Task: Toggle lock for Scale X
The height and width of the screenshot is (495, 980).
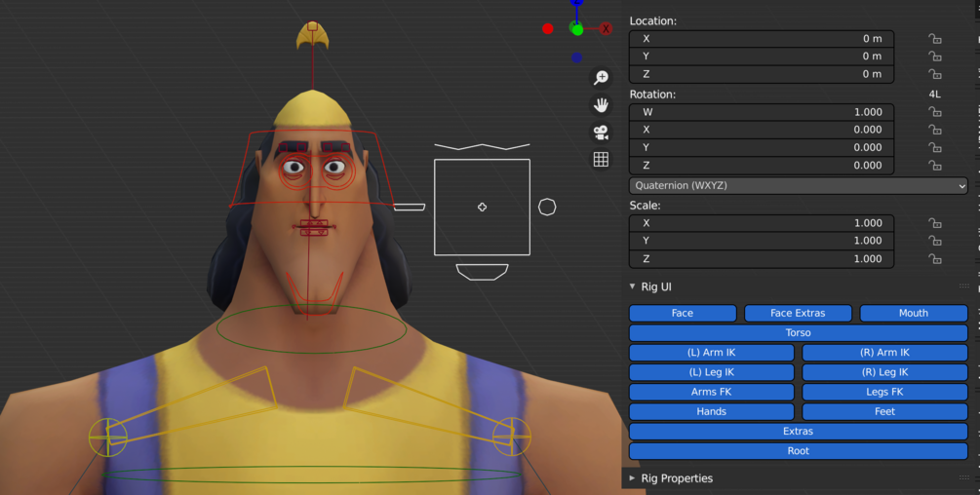Action: click(934, 223)
